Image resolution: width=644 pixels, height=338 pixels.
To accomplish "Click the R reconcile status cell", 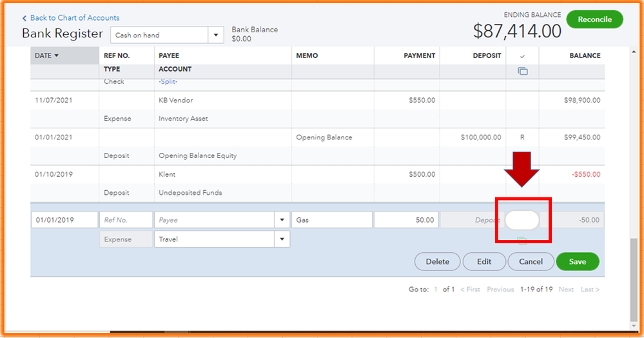I will coord(522,137).
